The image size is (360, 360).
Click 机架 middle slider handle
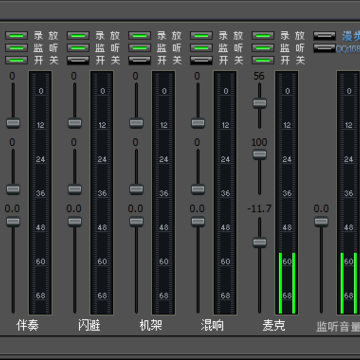[x=136, y=189]
